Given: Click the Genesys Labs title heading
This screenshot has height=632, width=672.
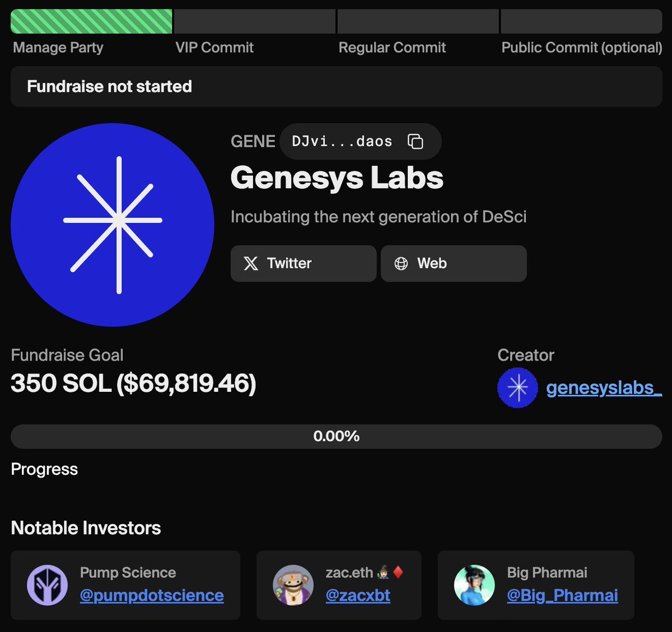Looking at the screenshot, I should [337, 178].
